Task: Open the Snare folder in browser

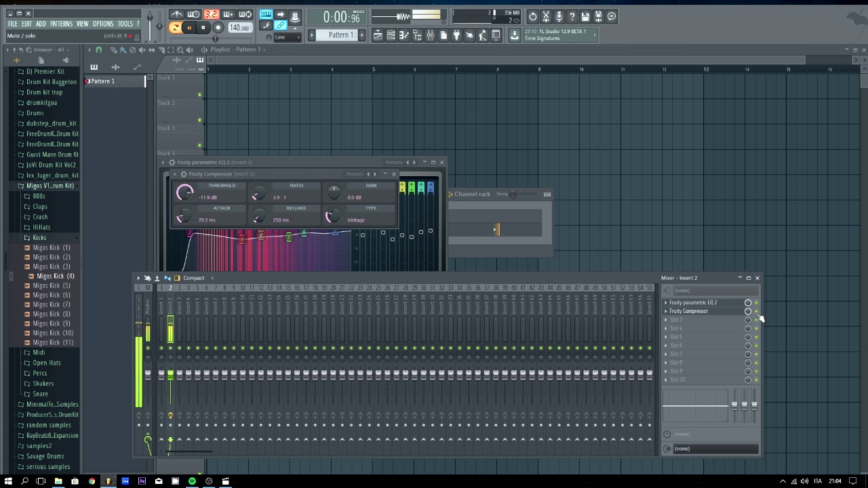Action: tap(40, 394)
